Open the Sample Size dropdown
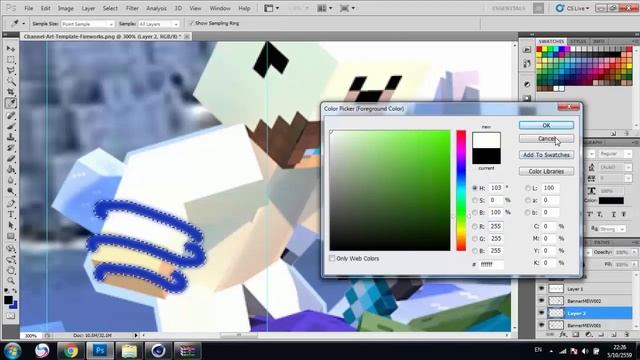The image size is (640, 360). [x=87, y=24]
